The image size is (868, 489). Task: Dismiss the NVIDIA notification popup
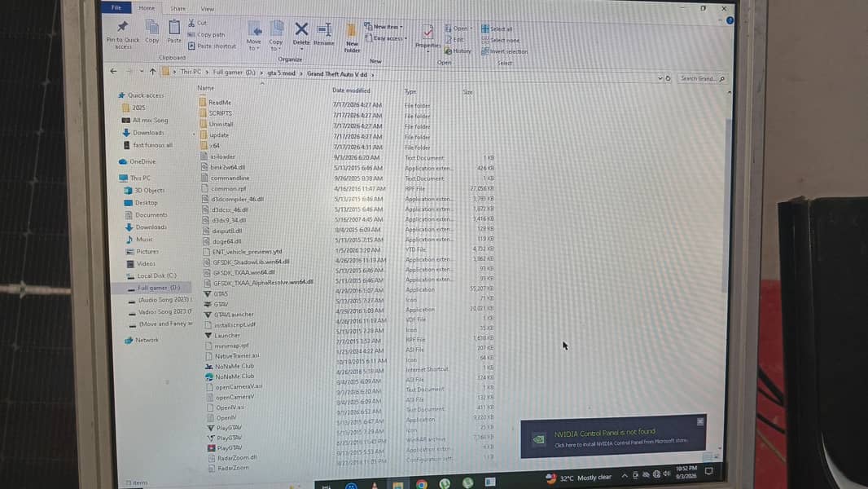pos(699,422)
